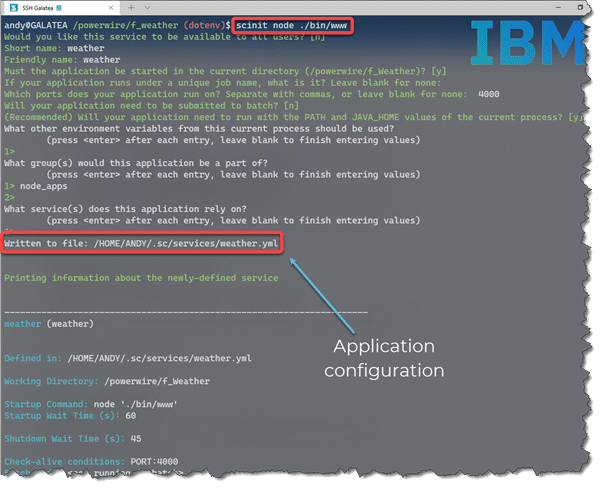This screenshot has width=602, height=489.
Task: Close the SSH Galatea window
Action: (x=583, y=8)
